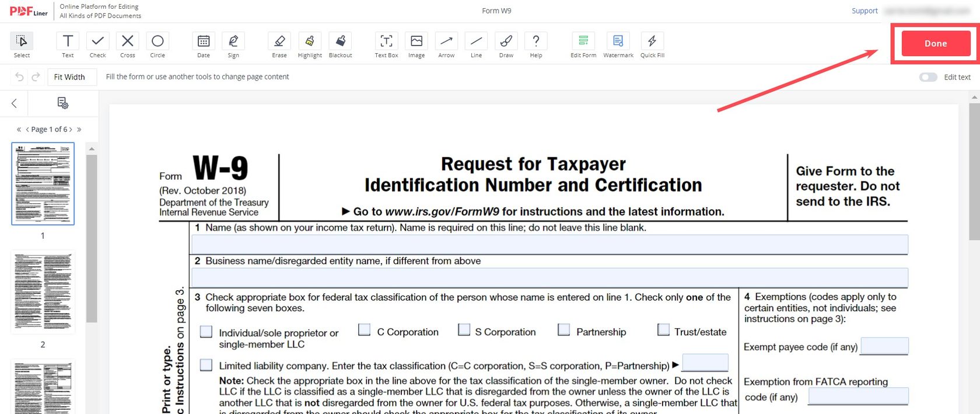
Task: Click the FATCA exemption code field
Action: click(x=858, y=396)
